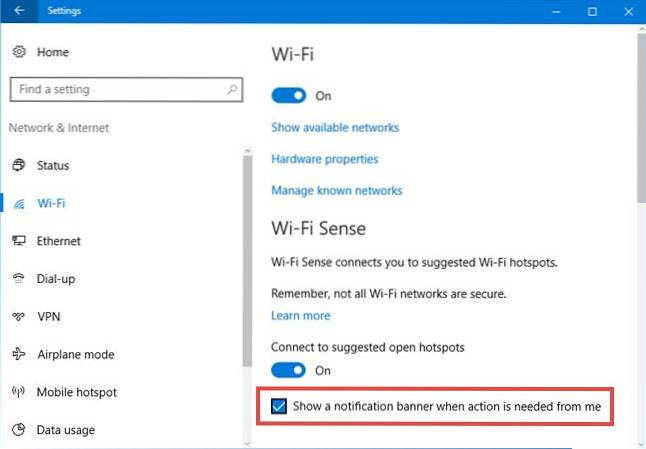Click the search magnifier icon
The height and width of the screenshot is (449, 646).
click(232, 89)
